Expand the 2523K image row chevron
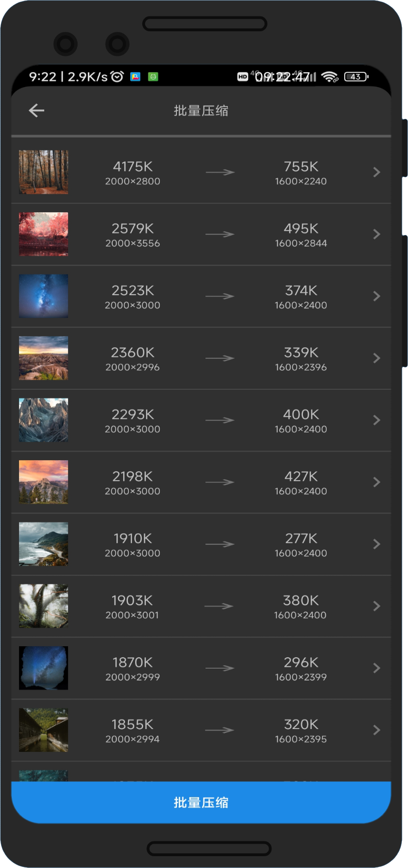This screenshot has height=868, width=408. [377, 296]
